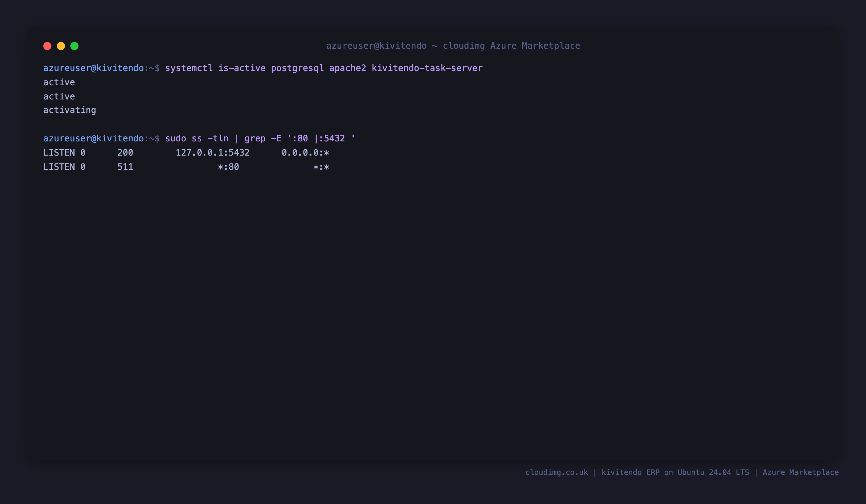Click the address '127.0.0.1:5432'
The width and height of the screenshot is (866, 504).
pos(213,153)
